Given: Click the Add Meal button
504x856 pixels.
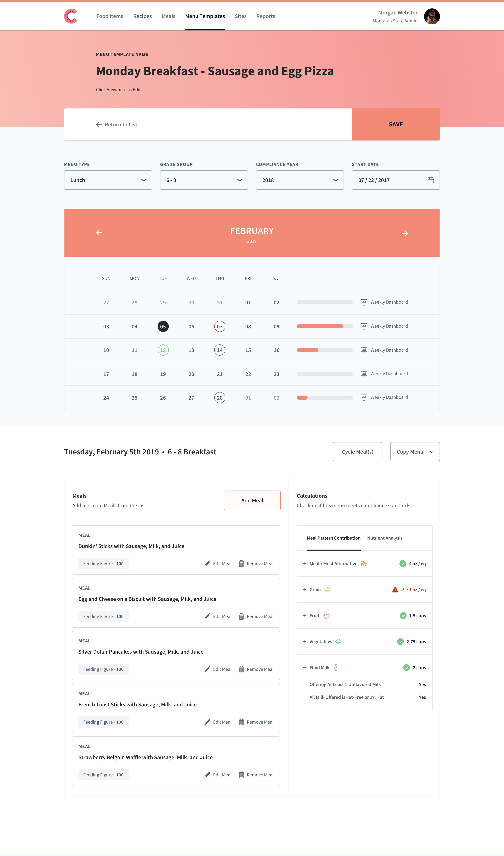Looking at the screenshot, I should pos(252,500).
